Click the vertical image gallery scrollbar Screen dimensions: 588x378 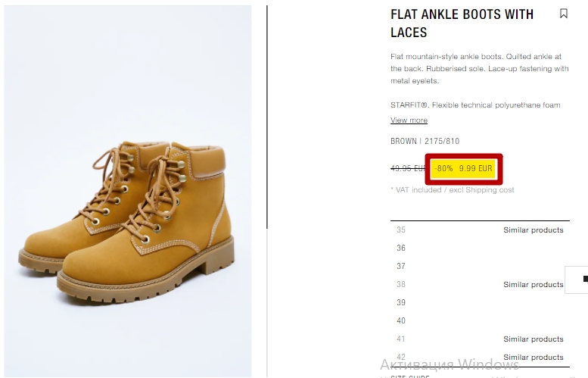267,117
